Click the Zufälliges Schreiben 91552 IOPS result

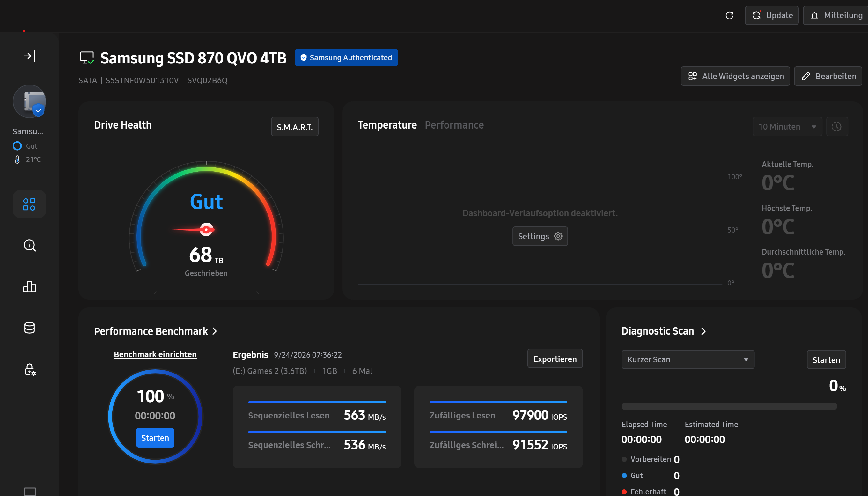pos(498,445)
